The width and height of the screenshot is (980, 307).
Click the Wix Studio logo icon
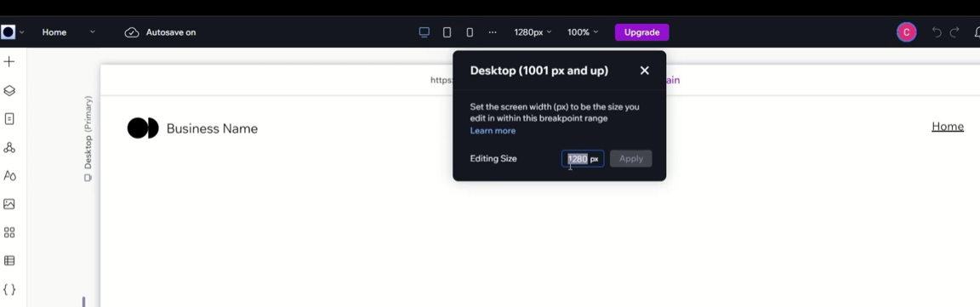point(8,31)
